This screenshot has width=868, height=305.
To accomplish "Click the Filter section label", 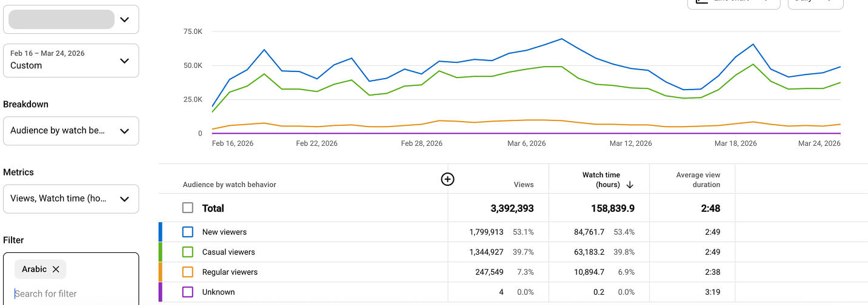I will (13, 240).
